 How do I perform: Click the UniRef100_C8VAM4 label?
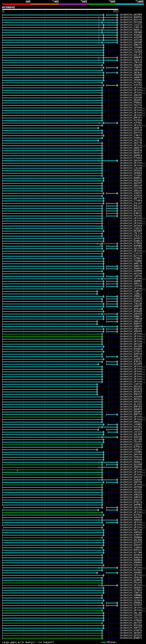click(x=131, y=48)
